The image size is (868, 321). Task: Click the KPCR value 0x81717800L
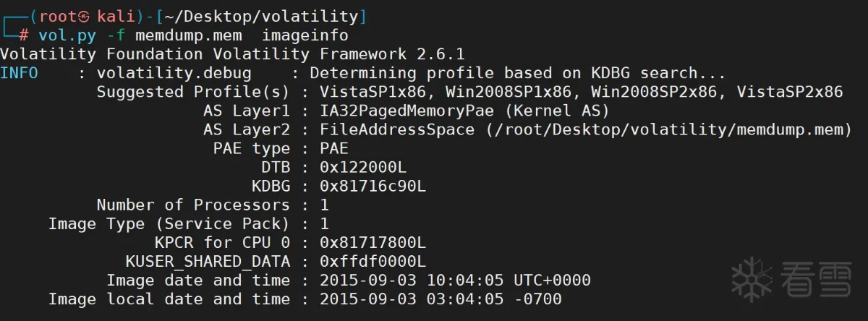click(373, 242)
